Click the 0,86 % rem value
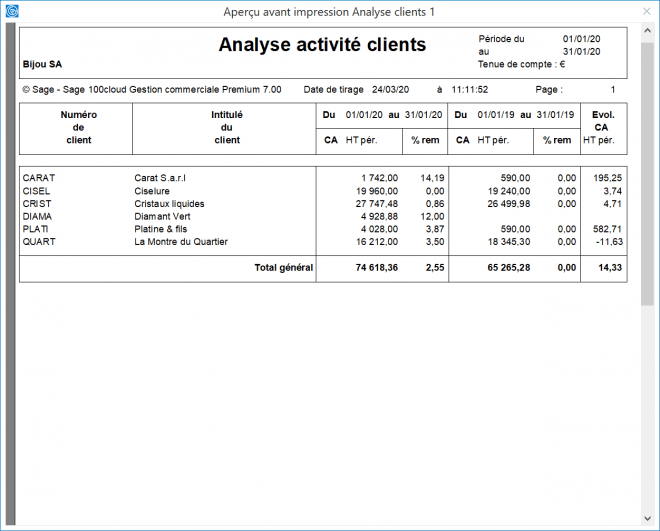This screenshot has height=531, width=660. coord(435,204)
